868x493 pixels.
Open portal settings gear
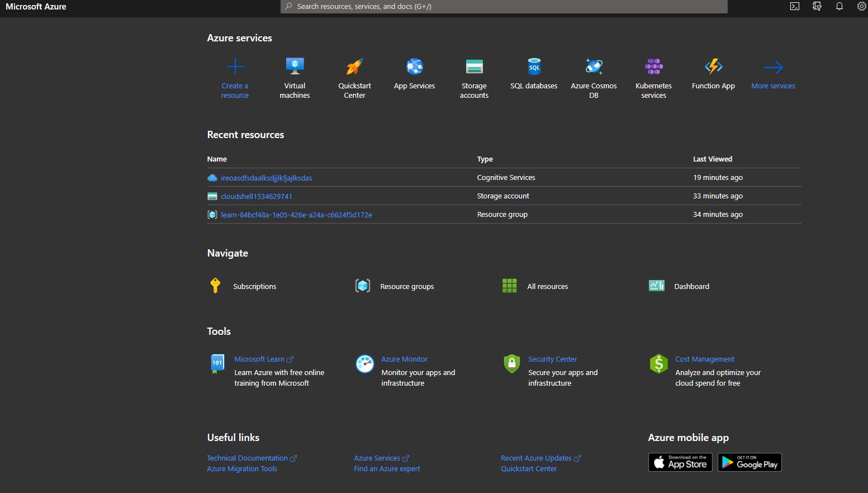[861, 6]
